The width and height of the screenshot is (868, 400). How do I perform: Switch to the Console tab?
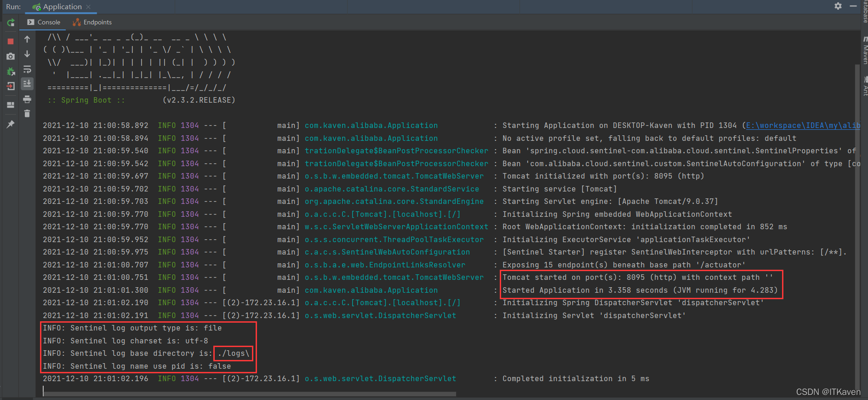pyautogui.click(x=44, y=22)
